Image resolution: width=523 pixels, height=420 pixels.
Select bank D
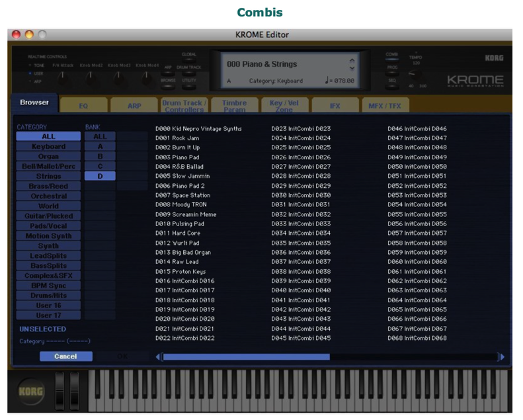[x=100, y=176]
